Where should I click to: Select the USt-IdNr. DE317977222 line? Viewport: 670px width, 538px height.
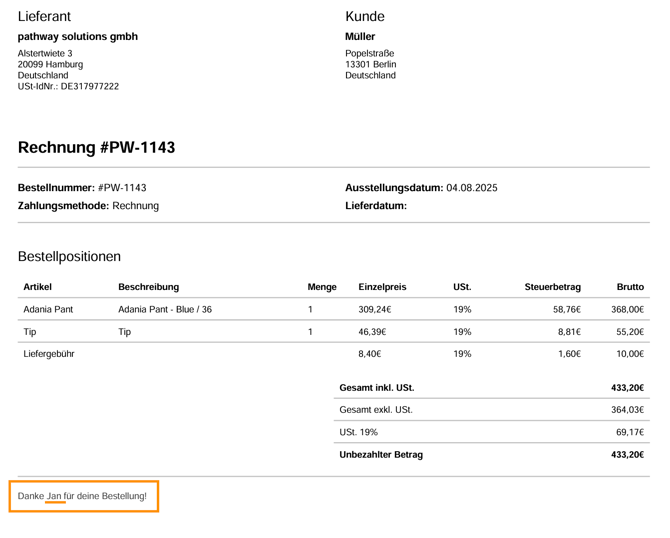coord(68,86)
